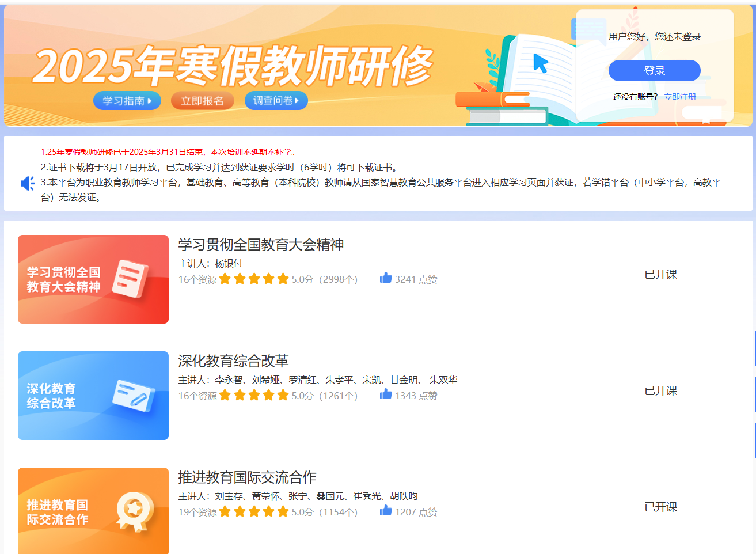The image size is (756, 554).
Task: Open the 立即注册 register link
Action: [680, 97]
